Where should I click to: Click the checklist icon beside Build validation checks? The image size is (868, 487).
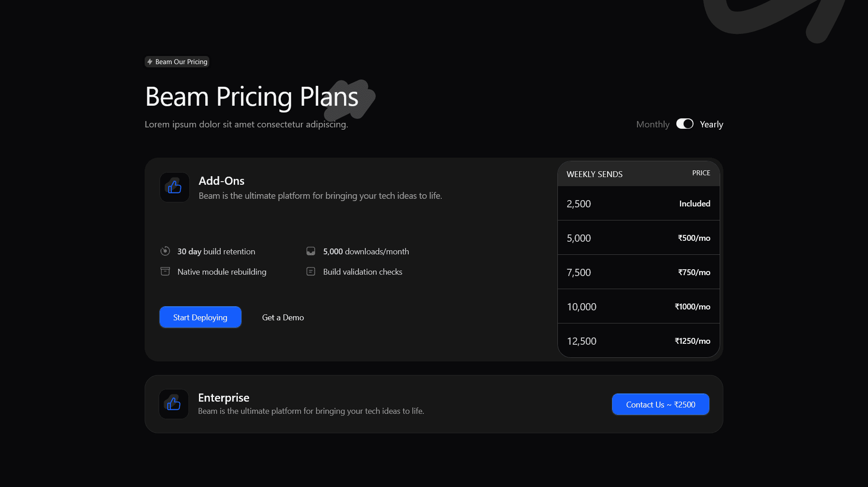[x=311, y=272]
